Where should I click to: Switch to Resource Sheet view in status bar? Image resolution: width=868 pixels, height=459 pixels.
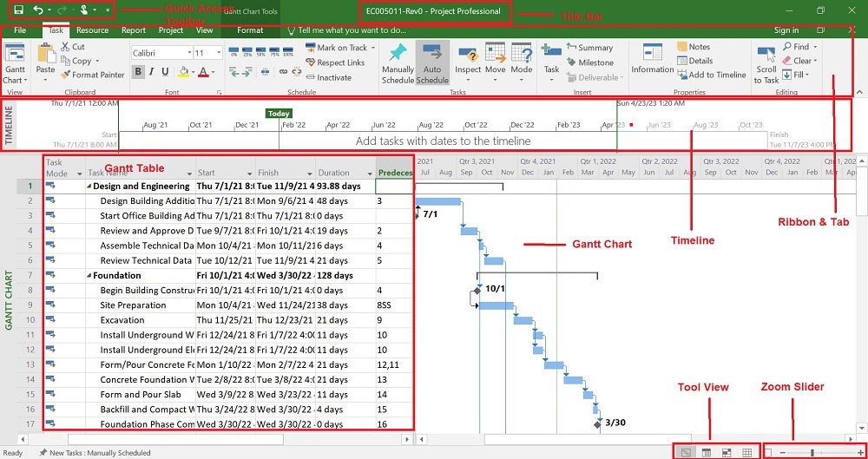click(x=746, y=452)
